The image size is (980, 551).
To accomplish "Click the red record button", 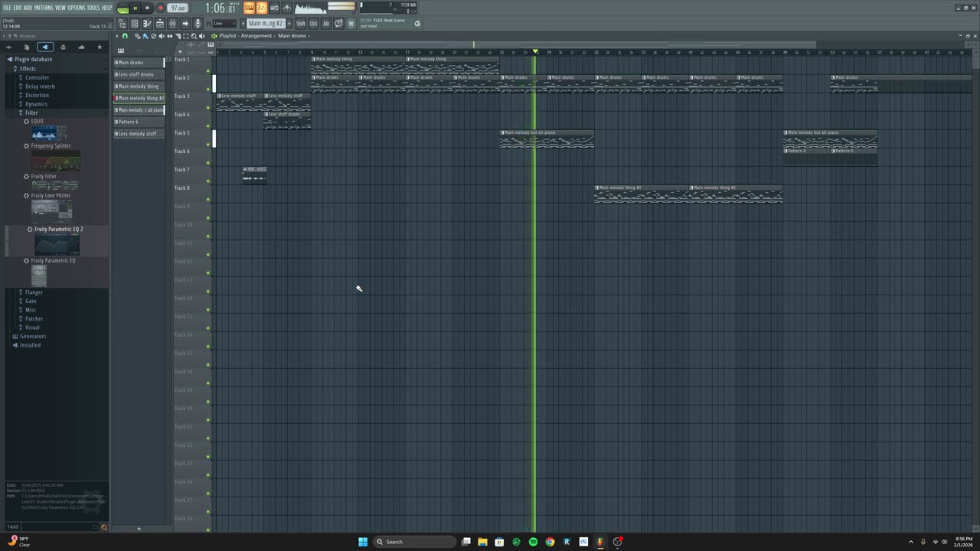I will tap(161, 8).
